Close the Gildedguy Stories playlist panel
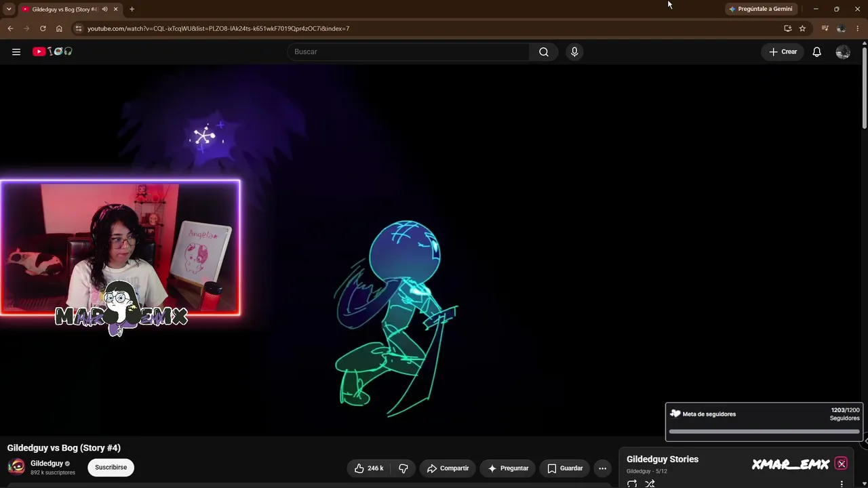Viewport: 868px width, 488px height. (842, 464)
